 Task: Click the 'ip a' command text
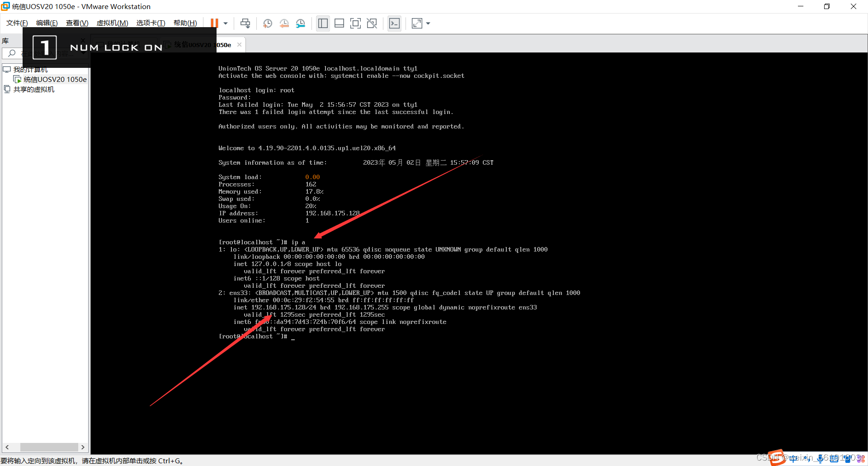point(298,242)
